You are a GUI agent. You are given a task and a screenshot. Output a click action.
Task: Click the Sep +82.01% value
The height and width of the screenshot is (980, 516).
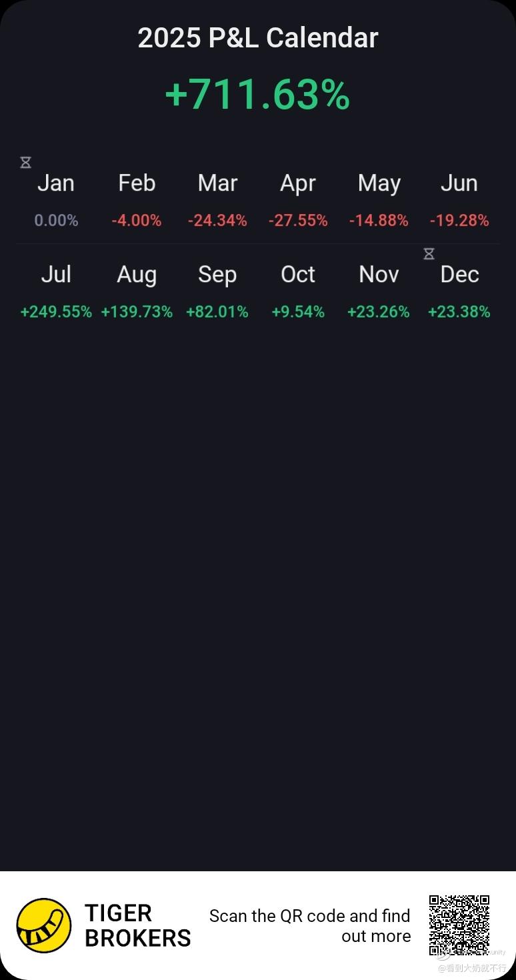tap(217, 312)
